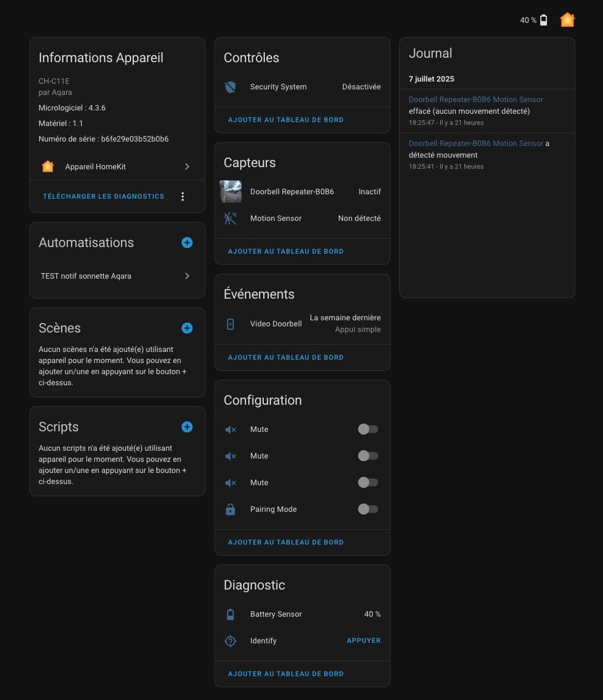Open first Doorbell Repeater-B0B6 Motion Sensor journal link

(476, 99)
